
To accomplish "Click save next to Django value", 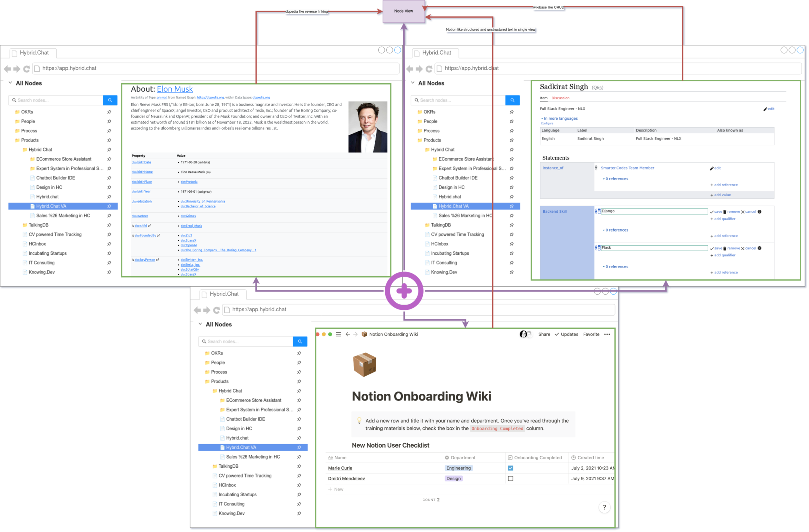I will 716,212.
